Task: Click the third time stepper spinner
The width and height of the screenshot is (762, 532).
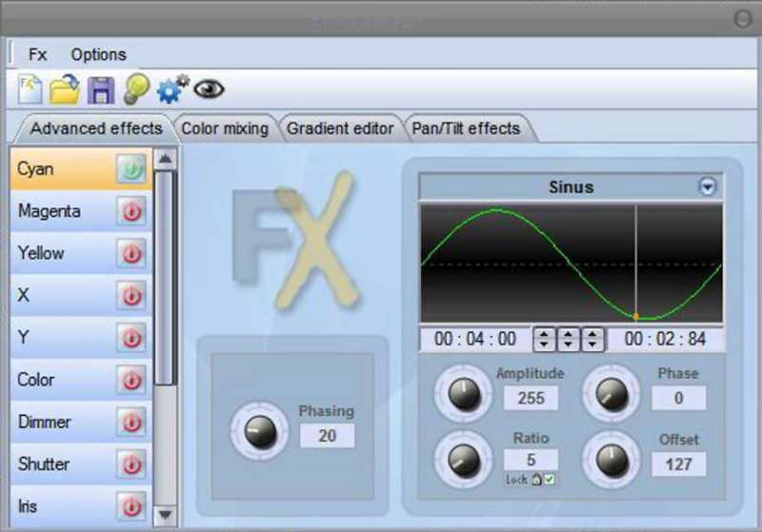Action: click(x=592, y=339)
